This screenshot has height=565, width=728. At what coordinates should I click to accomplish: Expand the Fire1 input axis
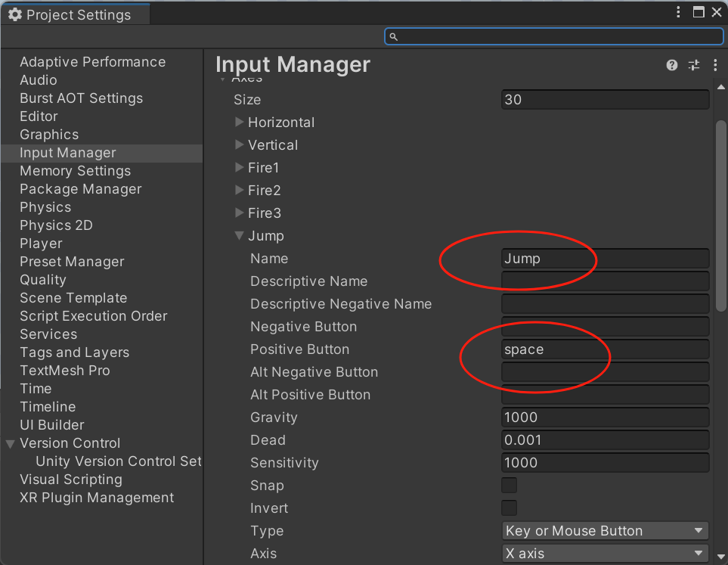tap(239, 167)
